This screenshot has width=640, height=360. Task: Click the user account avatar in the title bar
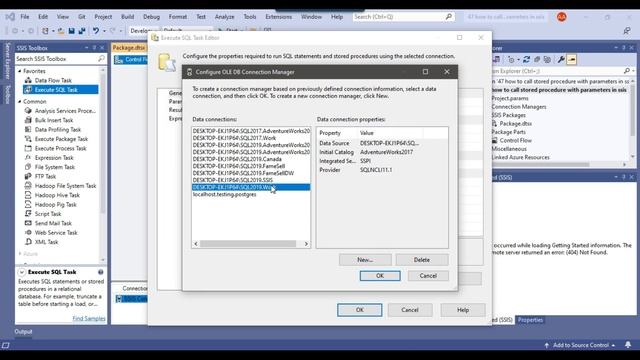pos(562,17)
